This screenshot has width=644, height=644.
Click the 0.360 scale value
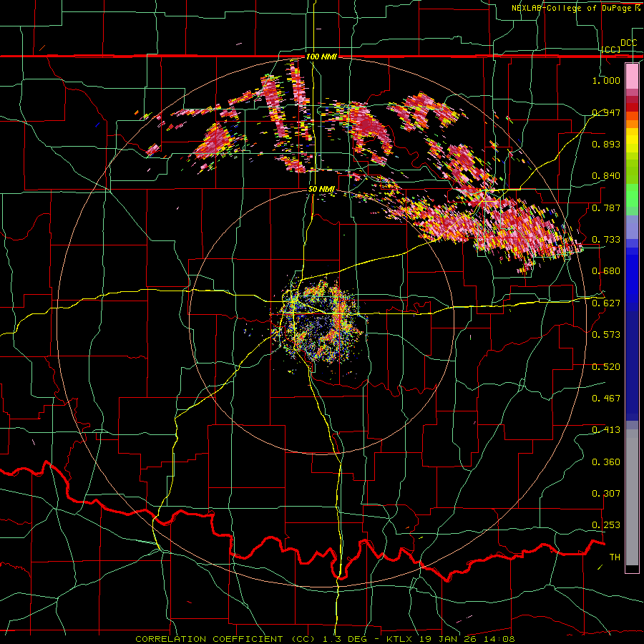[x=606, y=462]
